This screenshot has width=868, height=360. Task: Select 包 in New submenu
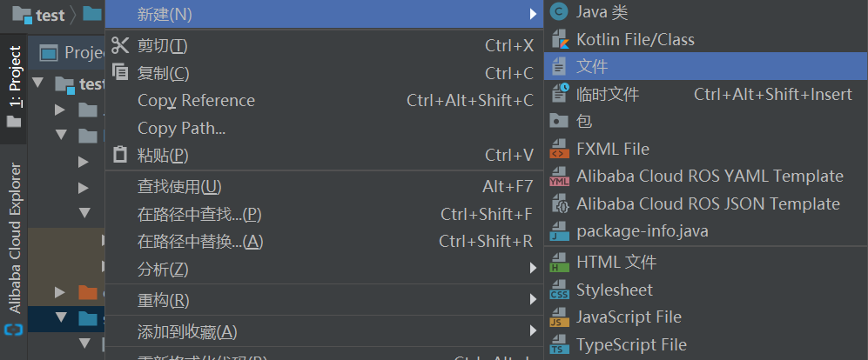(x=706, y=121)
